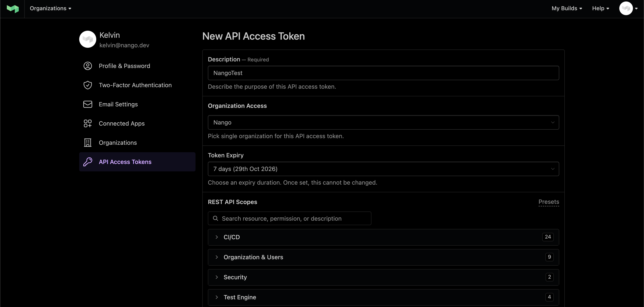Expand the Organization & Users scopes group
This screenshot has height=307, width=644.
click(x=383, y=257)
